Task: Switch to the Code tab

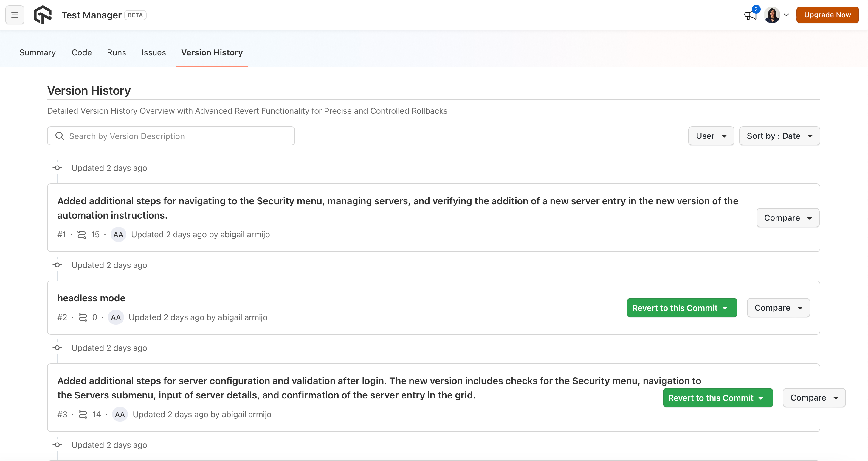Action: click(x=82, y=52)
